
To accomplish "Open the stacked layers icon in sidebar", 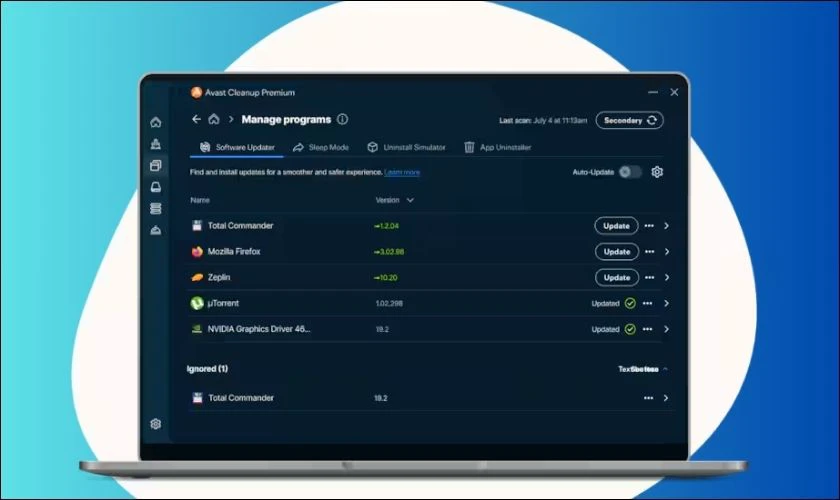I will point(155,208).
